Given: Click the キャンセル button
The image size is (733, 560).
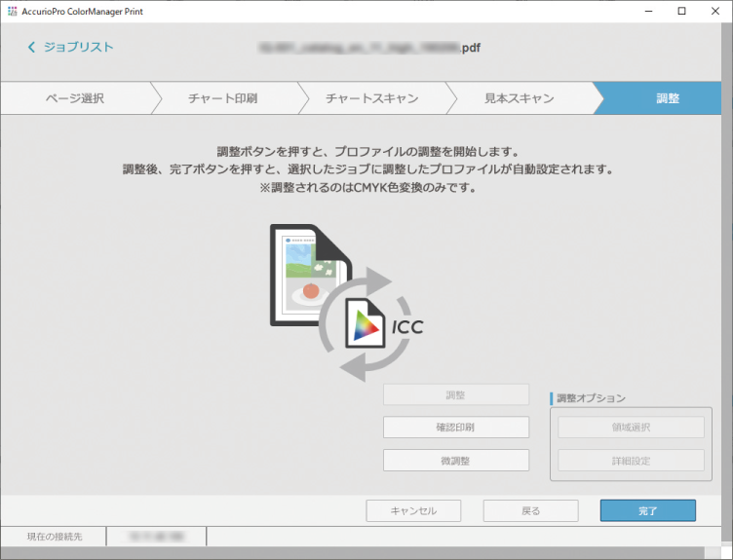Looking at the screenshot, I should [x=413, y=510].
